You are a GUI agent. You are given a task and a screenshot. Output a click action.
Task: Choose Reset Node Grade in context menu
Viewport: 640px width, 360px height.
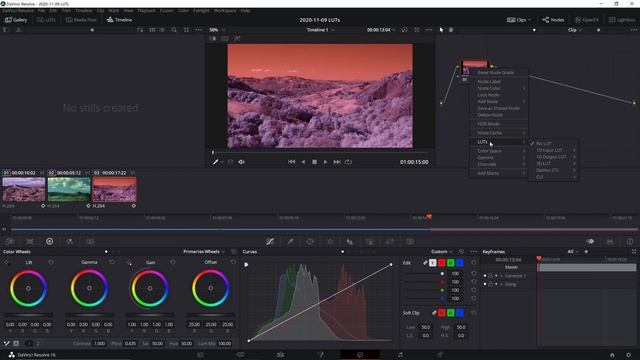(496, 73)
